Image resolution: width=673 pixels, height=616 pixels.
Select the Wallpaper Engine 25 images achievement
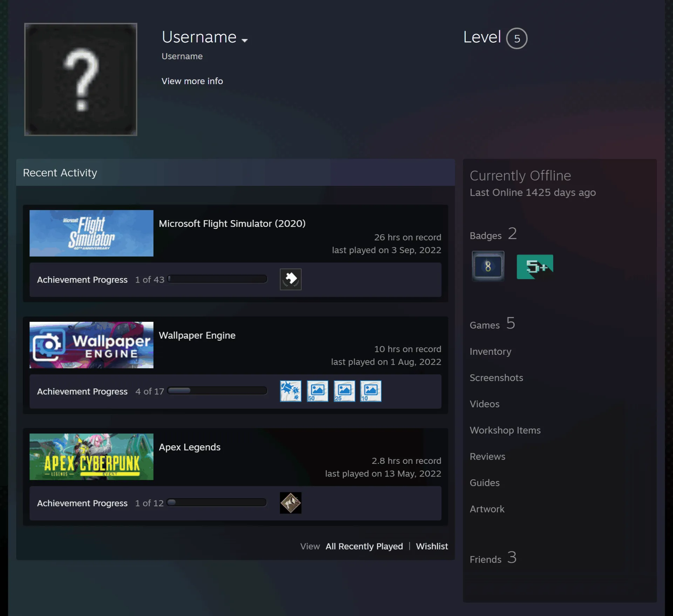click(344, 391)
